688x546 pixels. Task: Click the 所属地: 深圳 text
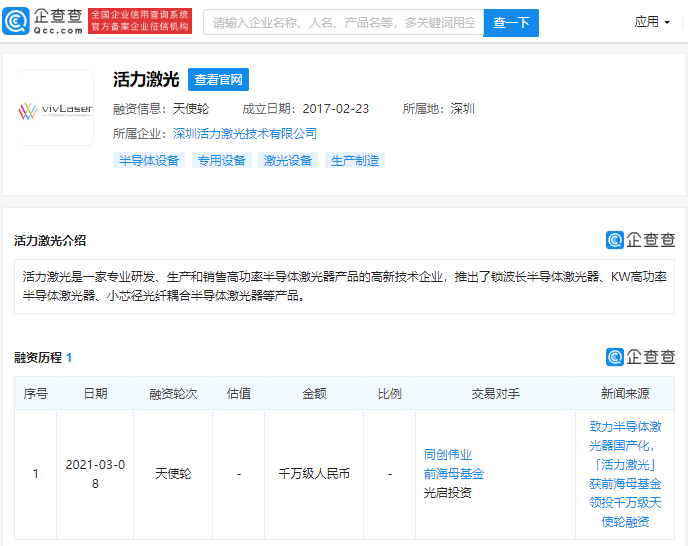tap(438, 109)
